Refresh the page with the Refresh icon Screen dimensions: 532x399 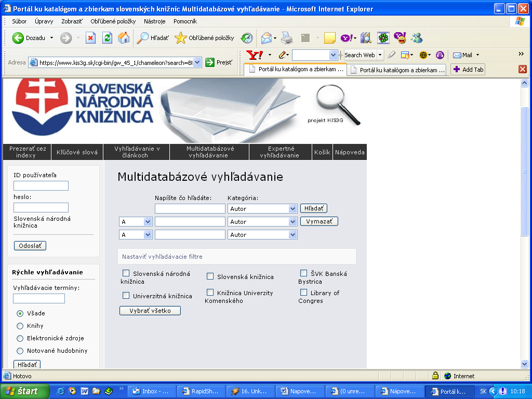(107, 38)
